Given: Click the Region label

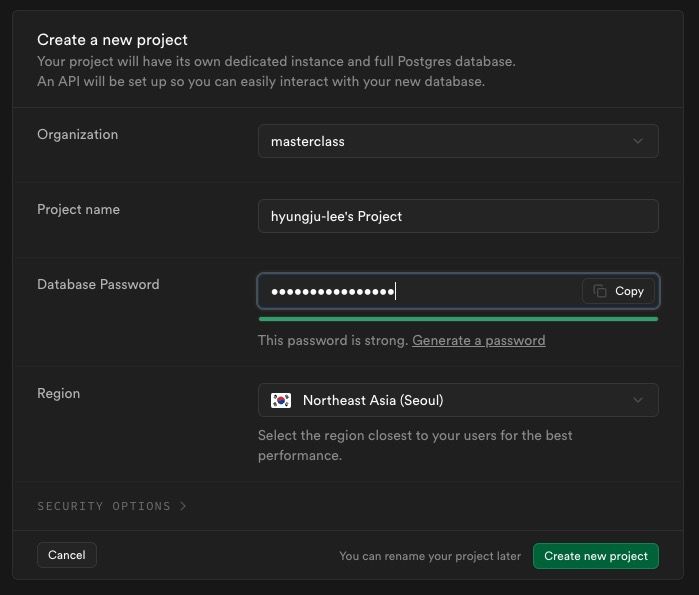Looking at the screenshot, I should (59, 394).
